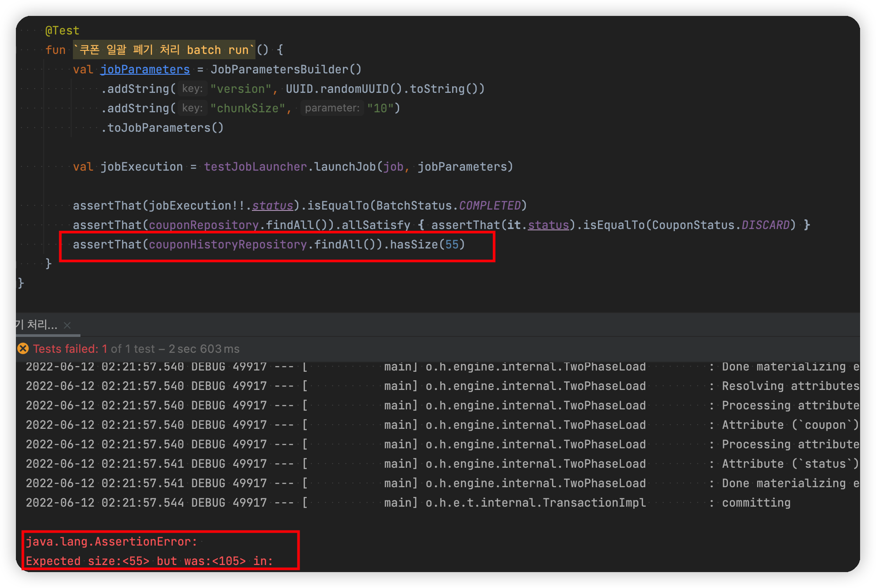Click the "Expected size:<55> but was:<105>" line
This screenshot has height=588, width=876.
149,561
